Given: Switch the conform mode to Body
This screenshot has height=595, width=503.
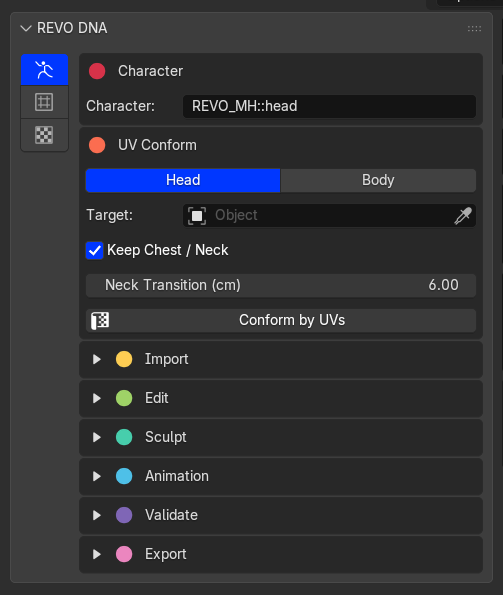Looking at the screenshot, I should 378,180.
